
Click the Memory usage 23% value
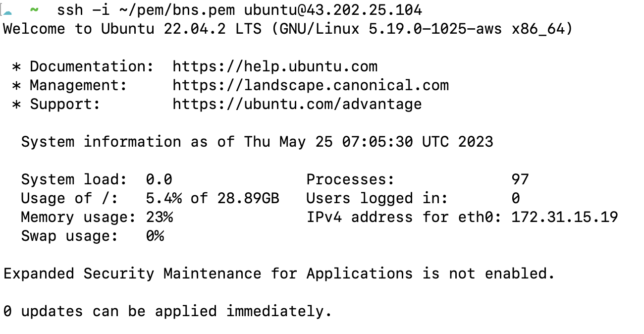[160, 217]
